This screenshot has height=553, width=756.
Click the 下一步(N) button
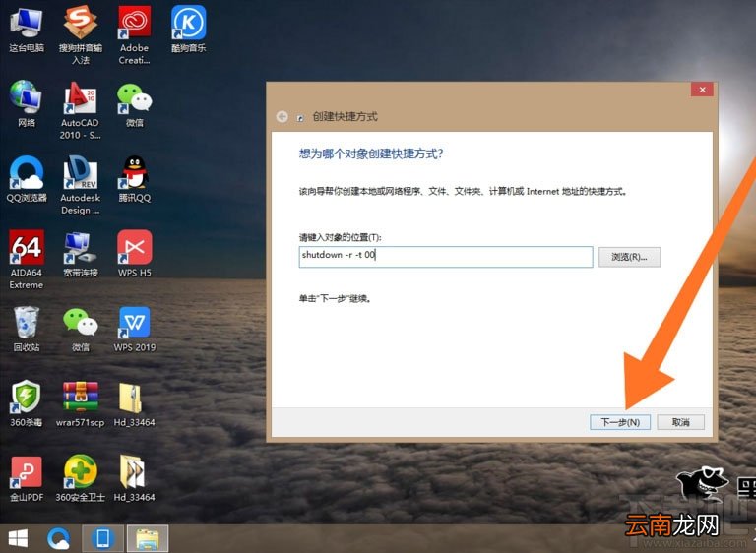[x=620, y=422]
